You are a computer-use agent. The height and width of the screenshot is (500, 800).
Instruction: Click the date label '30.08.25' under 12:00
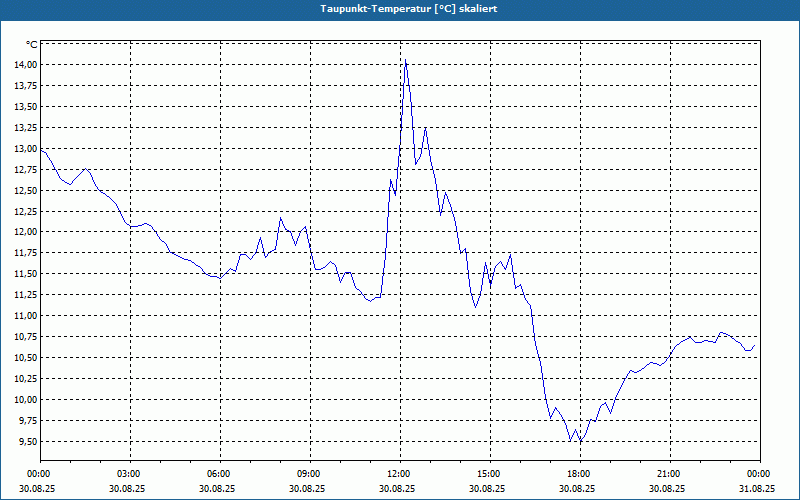coord(397,488)
